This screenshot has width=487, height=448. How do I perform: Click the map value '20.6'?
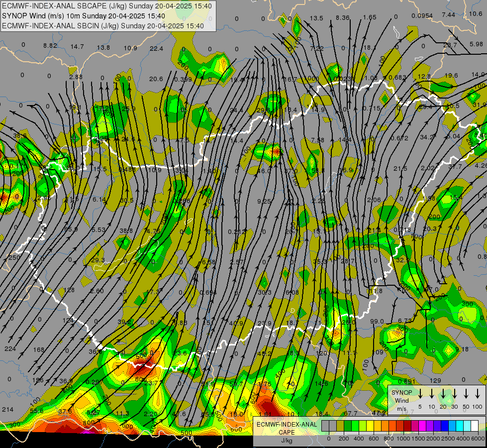point(156,79)
